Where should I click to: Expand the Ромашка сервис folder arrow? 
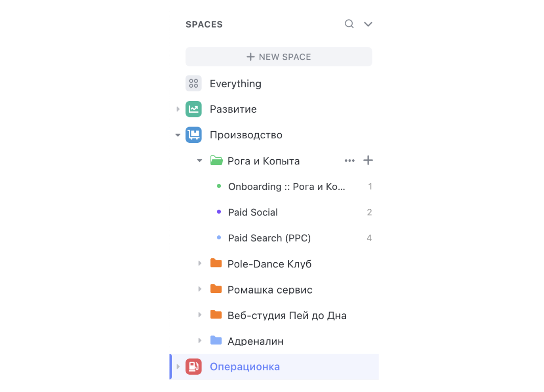(x=200, y=289)
